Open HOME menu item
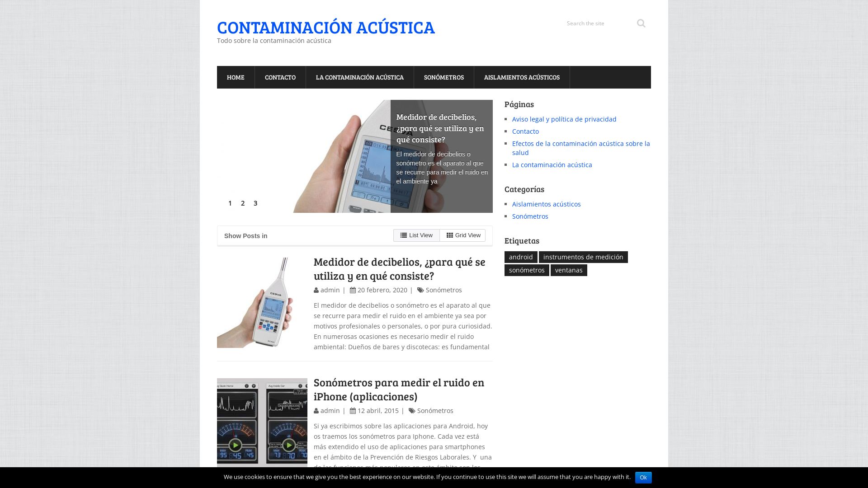This screenshot has height=488, width=868. pyautogui.click(x=236, y=77)
